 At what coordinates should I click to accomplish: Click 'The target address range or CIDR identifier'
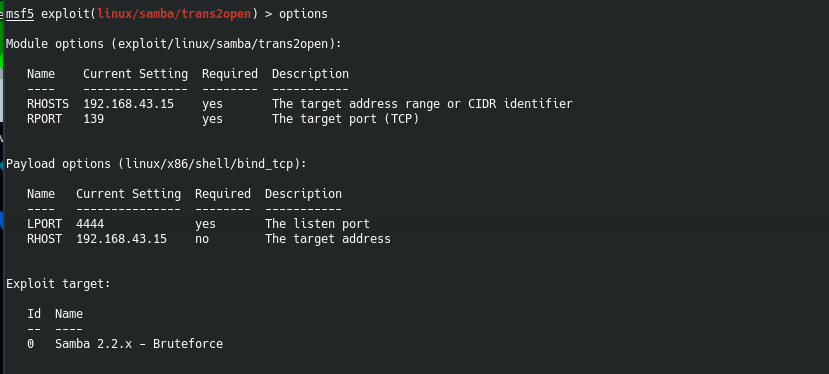pyautogui.click(x=422, y=104)
